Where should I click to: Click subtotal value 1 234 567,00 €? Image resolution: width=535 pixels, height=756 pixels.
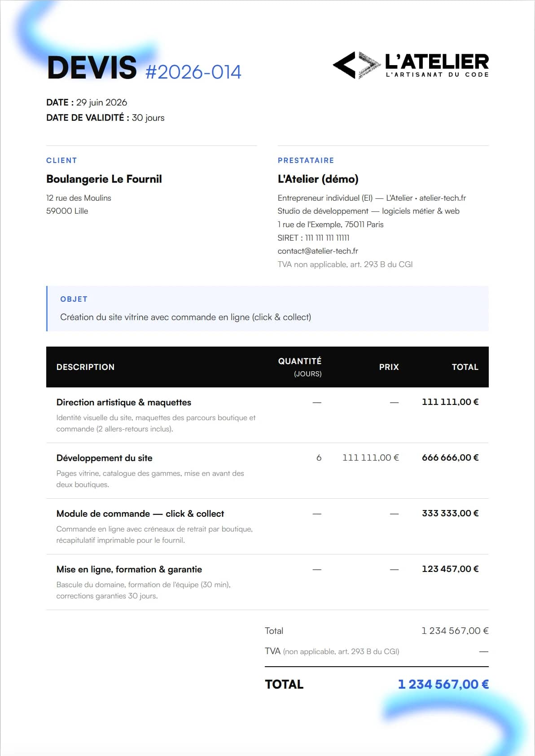455,631
